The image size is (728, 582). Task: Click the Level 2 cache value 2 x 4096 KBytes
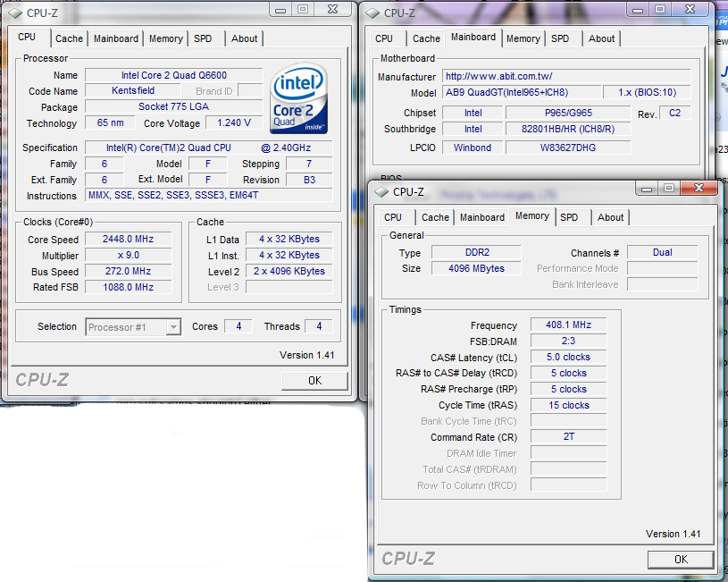[289, 271]
